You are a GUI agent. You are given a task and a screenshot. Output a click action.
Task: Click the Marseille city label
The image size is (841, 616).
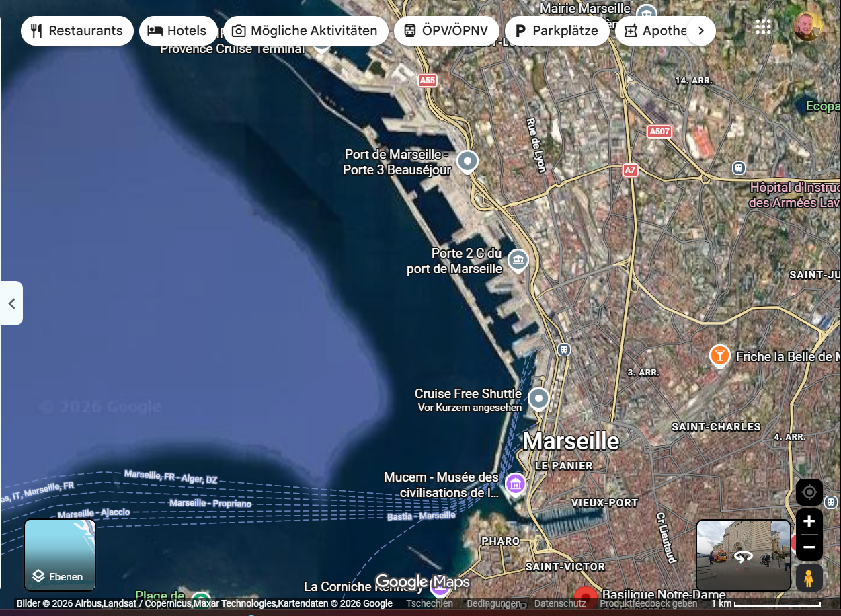[x=571, y=441]
